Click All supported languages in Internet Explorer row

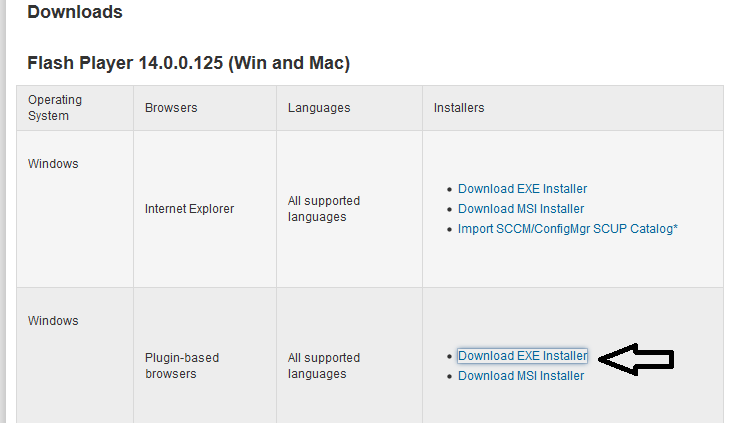(x=324, y=209)
